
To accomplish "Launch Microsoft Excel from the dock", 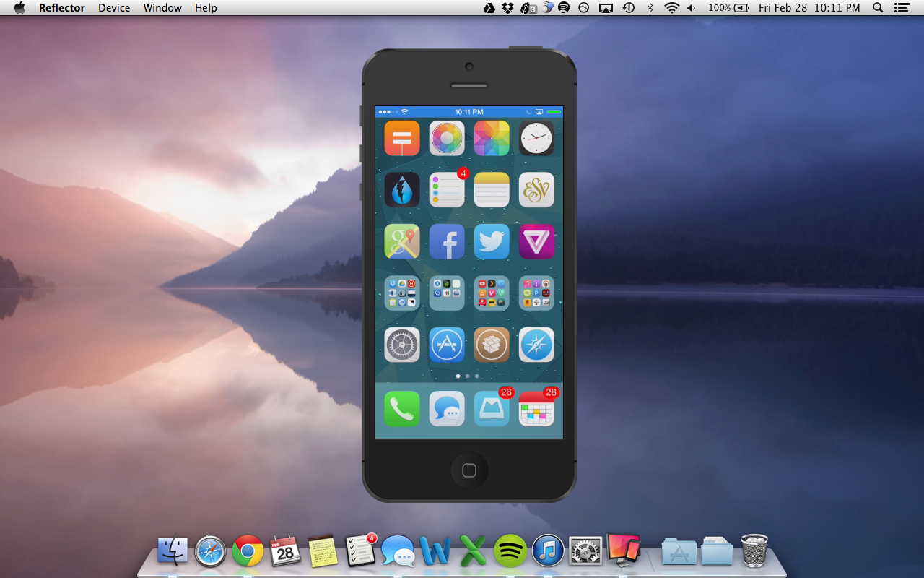I will coord(473,551).
